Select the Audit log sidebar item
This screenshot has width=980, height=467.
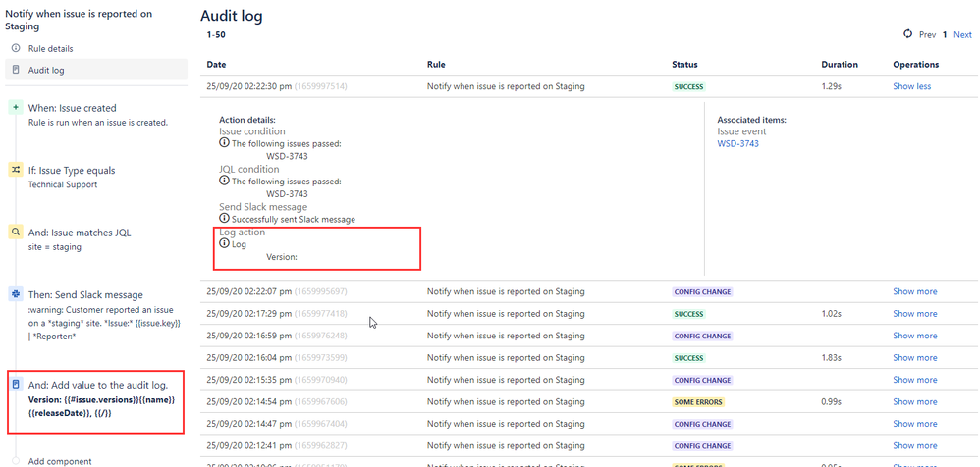pos(96,70)
